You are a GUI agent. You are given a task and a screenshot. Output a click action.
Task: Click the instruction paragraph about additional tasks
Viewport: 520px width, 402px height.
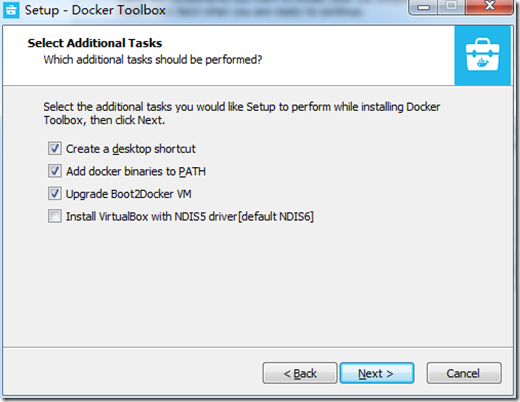click(242, 113)
